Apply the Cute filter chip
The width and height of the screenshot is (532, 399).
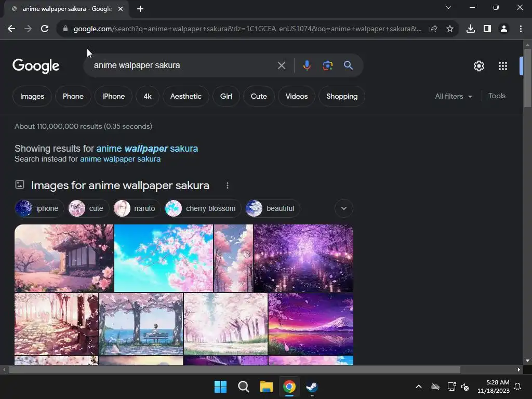pos(259,96)
